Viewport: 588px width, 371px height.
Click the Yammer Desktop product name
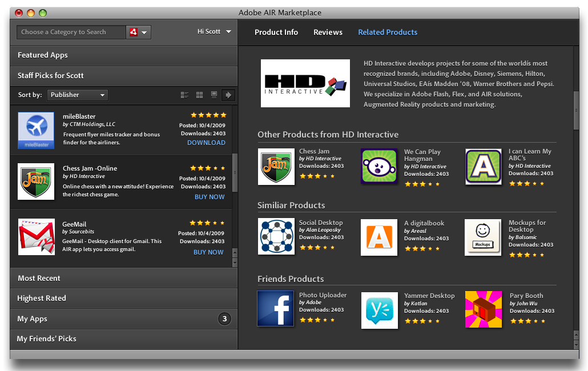click(x=429, y=296)
